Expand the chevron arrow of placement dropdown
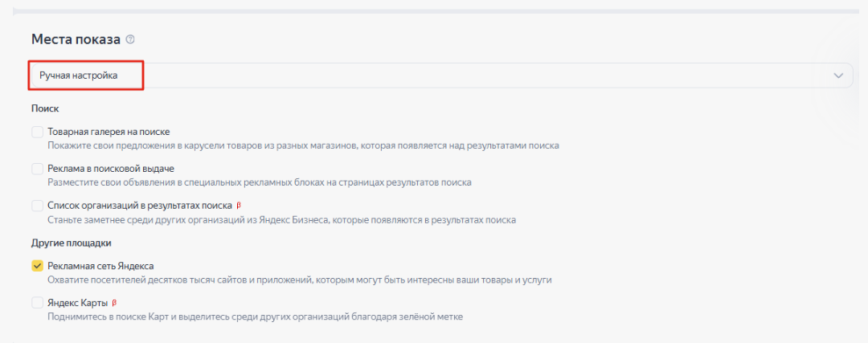 [838, 76]
